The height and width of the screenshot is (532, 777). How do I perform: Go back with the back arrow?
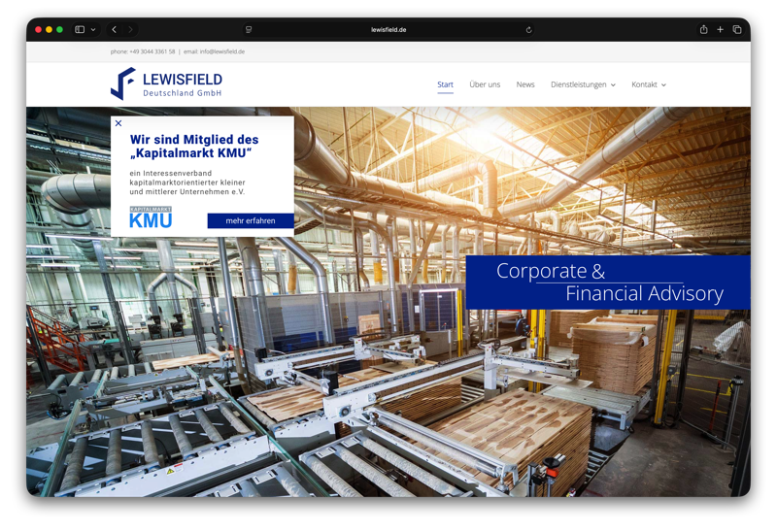click(x=114, y=30)
